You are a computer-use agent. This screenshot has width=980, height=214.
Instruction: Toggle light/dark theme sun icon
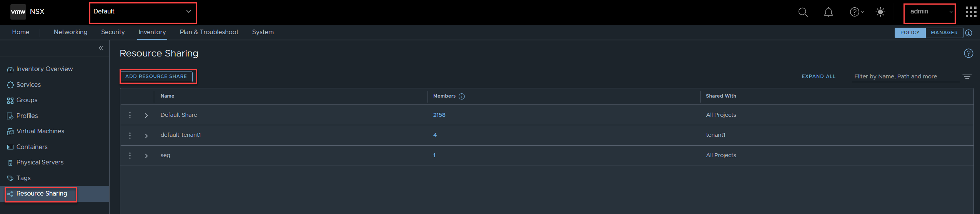tap(880, 12)
